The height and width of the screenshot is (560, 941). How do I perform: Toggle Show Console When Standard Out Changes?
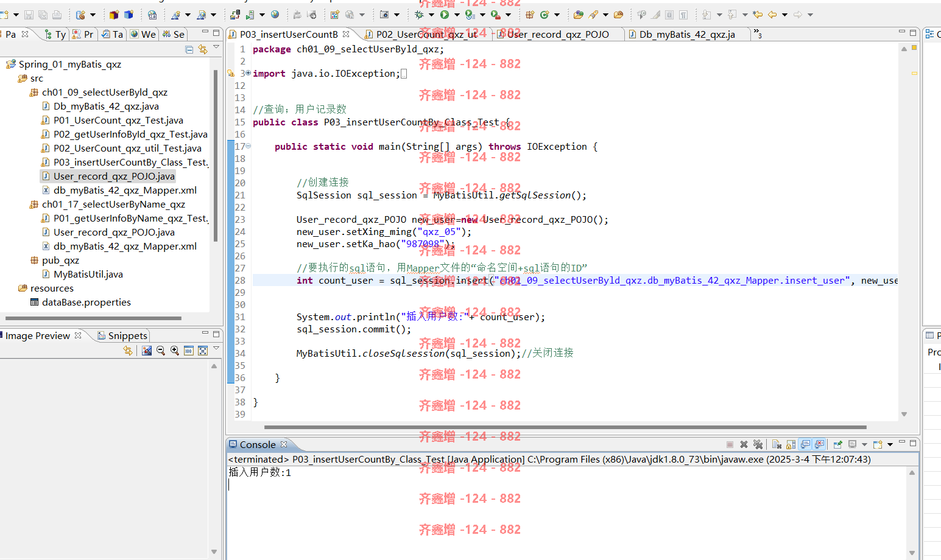(805, 444)
